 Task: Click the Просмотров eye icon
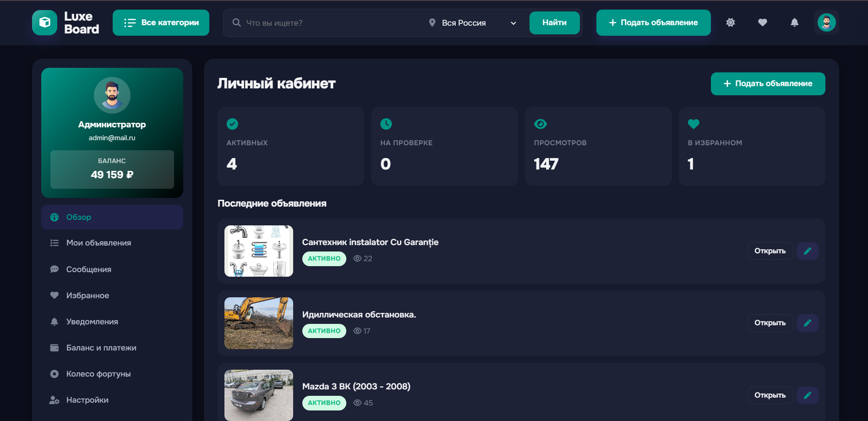[540, 124]
